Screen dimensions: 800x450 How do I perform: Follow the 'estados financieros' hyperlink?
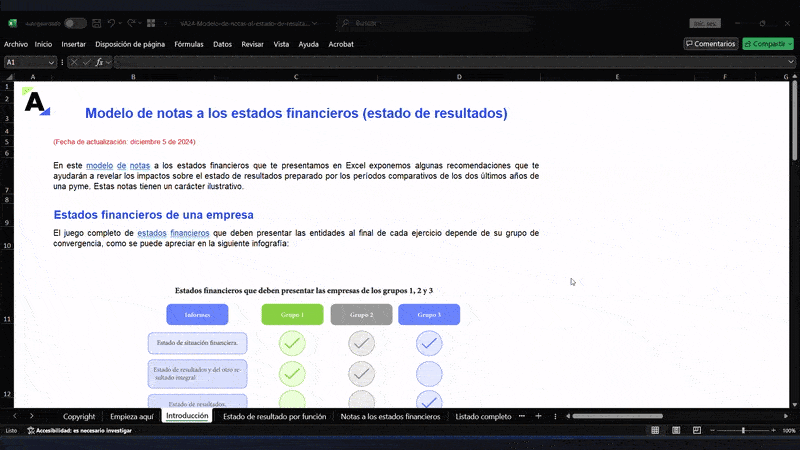[x=173, y=233]
